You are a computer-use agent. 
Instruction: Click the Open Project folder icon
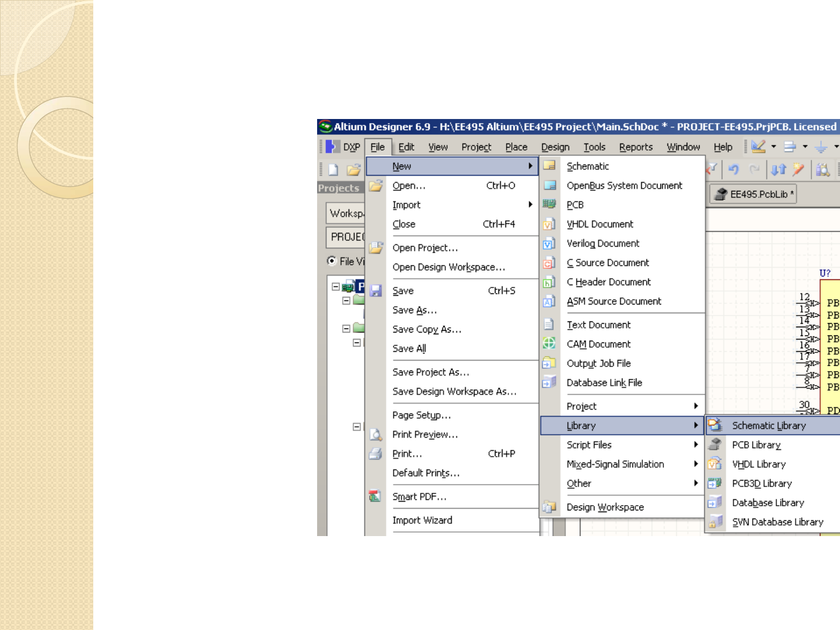click(x=375, y=247)
